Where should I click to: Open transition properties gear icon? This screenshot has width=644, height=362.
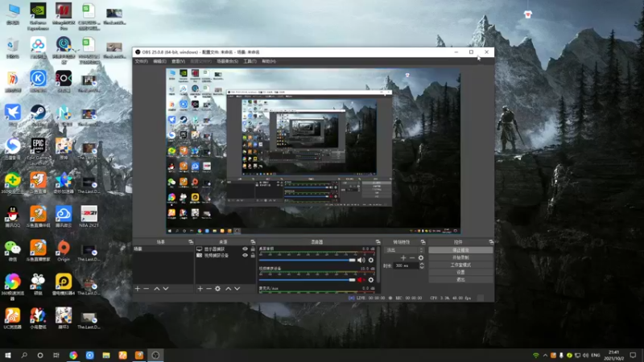click(x=420, y=257)
